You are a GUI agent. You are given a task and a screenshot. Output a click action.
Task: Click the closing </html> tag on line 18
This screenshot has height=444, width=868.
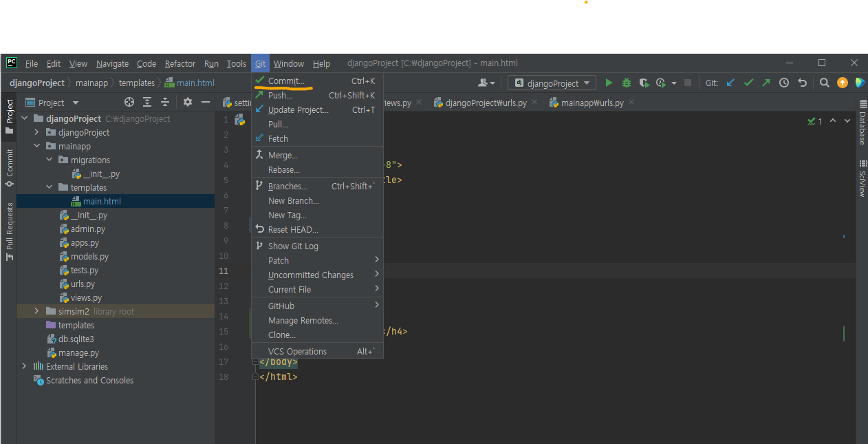pos(279,377)
